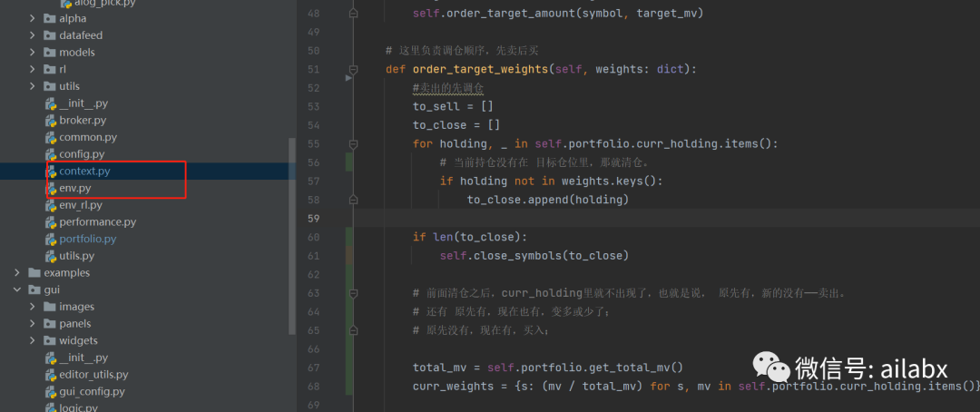Click the green change marker at line 56
The image size is (980, 412).
click(x=348, y=162)
